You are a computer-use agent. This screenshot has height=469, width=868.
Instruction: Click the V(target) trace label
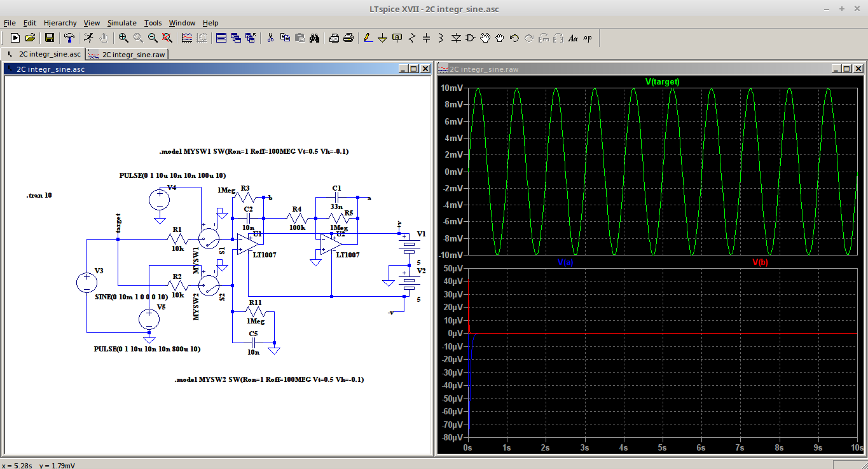662,82
